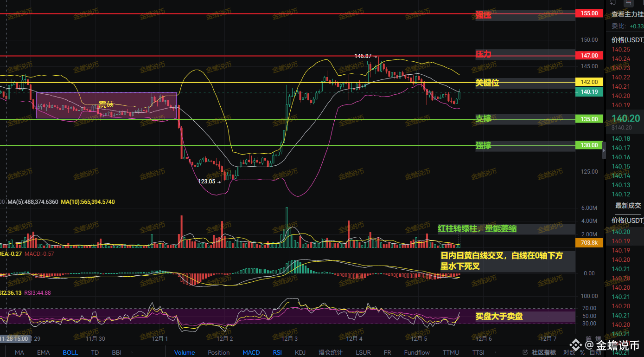Click order book ask price 140.24

[x=621, y=58]
